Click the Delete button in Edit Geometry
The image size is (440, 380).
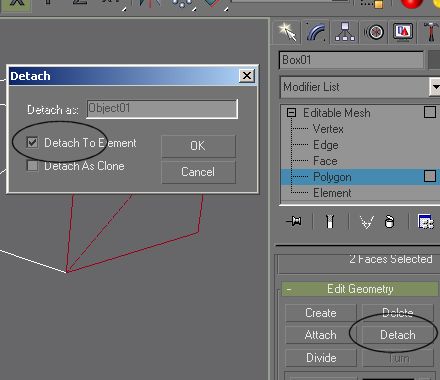point(398,313)
